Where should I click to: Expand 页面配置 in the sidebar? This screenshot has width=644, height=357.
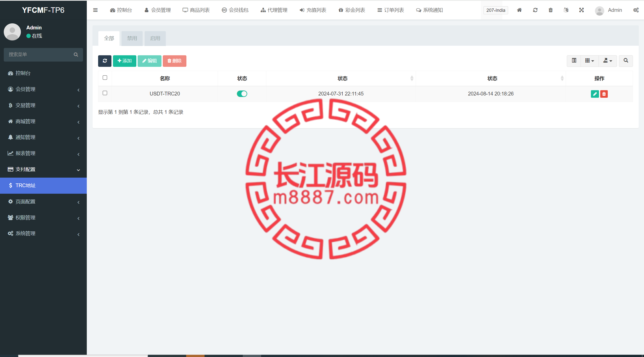point(43,201)
